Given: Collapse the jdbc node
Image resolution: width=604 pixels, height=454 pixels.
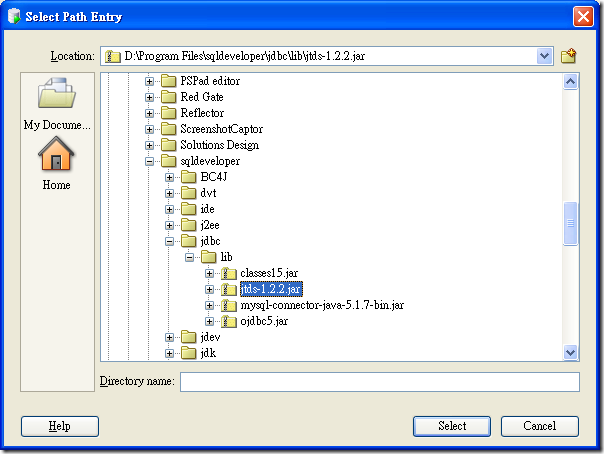Looking at the screenshot, I should pos(169,241).
